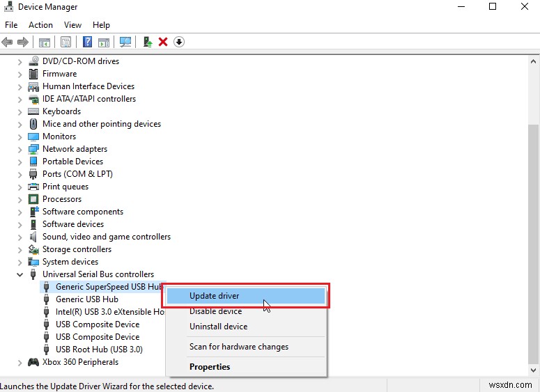Collapse Universal Serial Bus controllers node
The width and height of the screenshot is (540, 392).
[x=20, y=274]
